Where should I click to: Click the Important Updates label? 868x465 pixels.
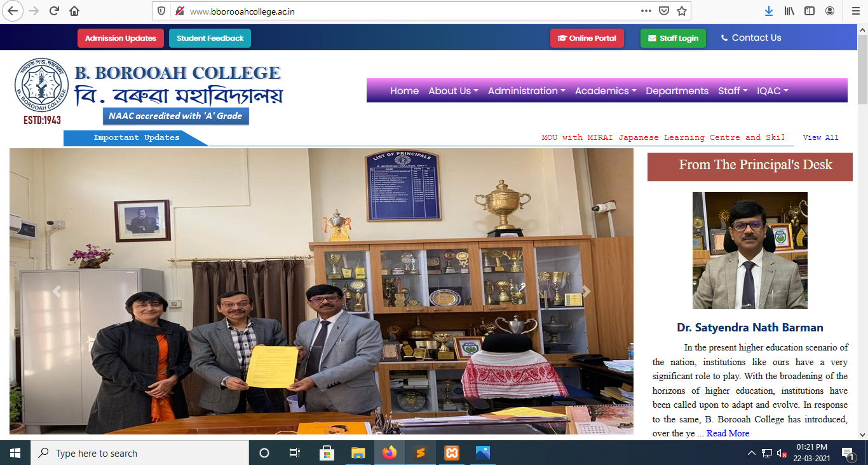click(136, 138)
